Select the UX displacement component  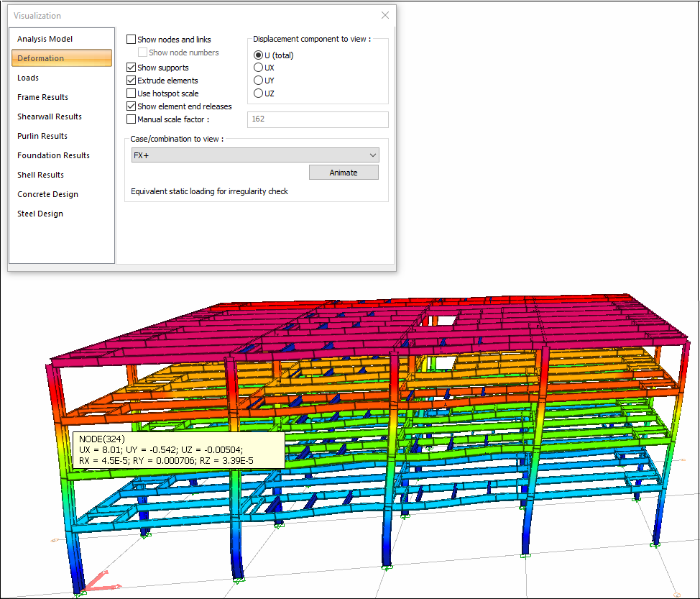click(x=258, y=68)
